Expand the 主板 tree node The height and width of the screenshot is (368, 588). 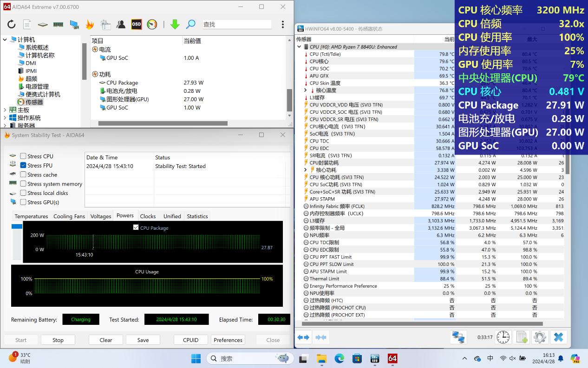[x=5, y=110]
